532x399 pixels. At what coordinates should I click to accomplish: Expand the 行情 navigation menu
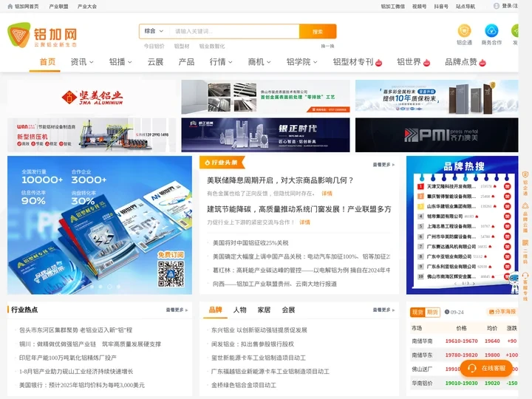221,62
